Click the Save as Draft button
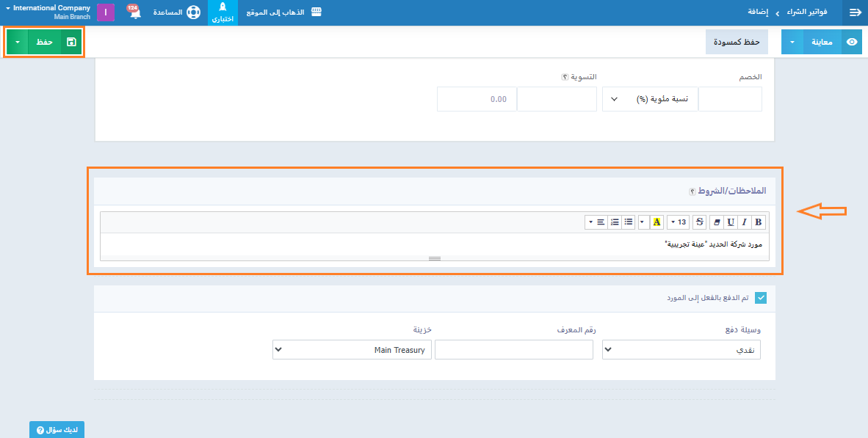 tap(737, 43)
